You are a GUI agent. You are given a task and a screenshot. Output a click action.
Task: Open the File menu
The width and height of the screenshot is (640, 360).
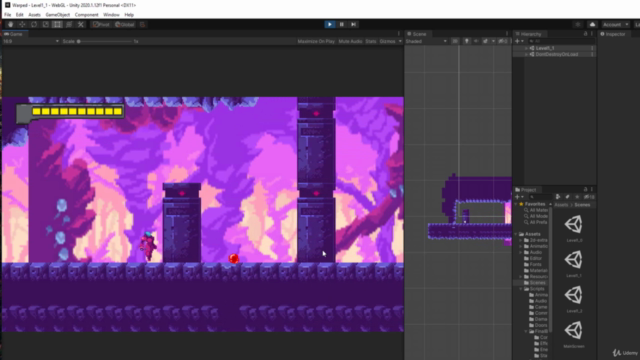8,15
